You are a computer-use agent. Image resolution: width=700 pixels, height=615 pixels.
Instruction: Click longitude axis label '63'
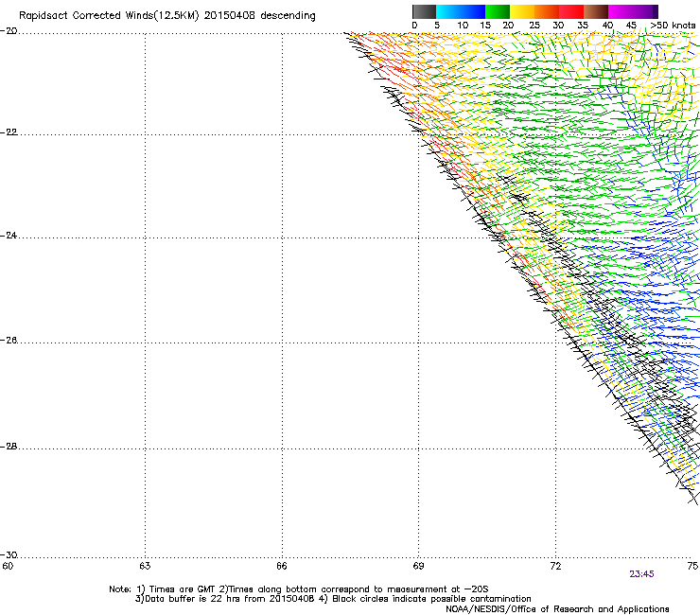click(145, 566)
